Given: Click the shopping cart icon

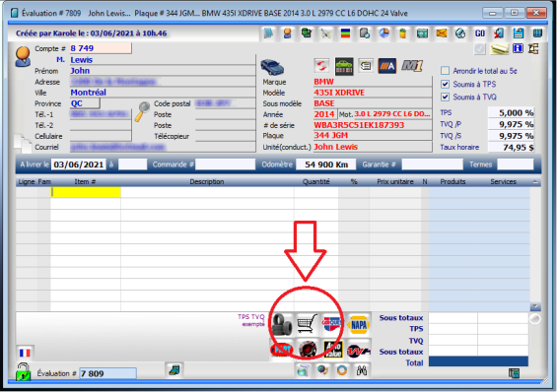Looking at the screenshot, I should click(x=307, y=324).
